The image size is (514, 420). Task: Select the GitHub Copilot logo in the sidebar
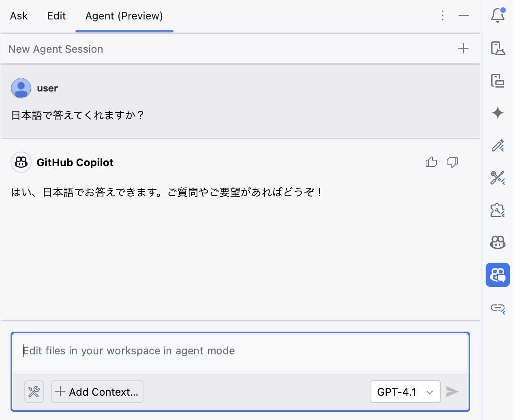pos(498,242)
